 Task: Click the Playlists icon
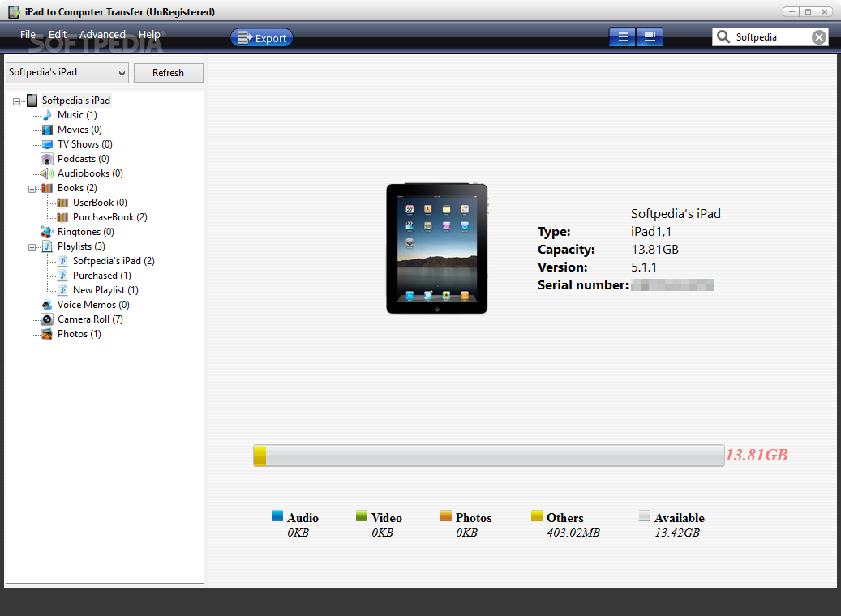(47, 246)
